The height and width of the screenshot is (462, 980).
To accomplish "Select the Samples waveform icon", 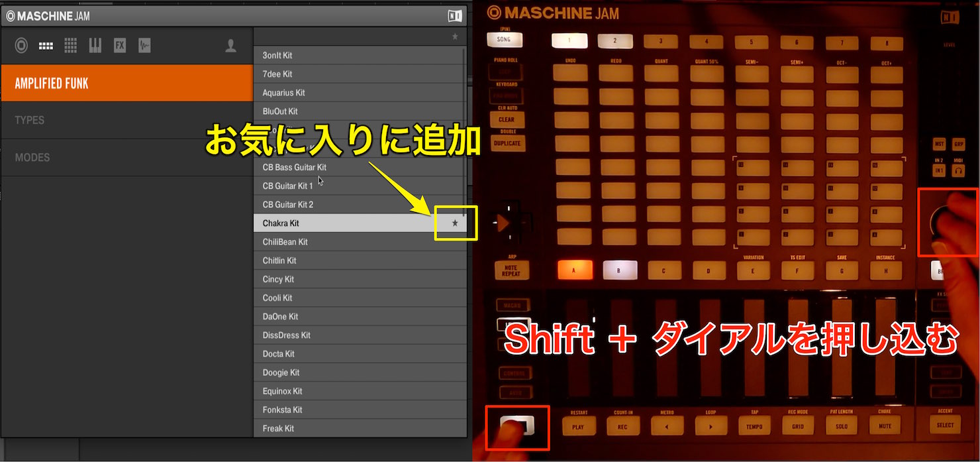I will [144, 46].
